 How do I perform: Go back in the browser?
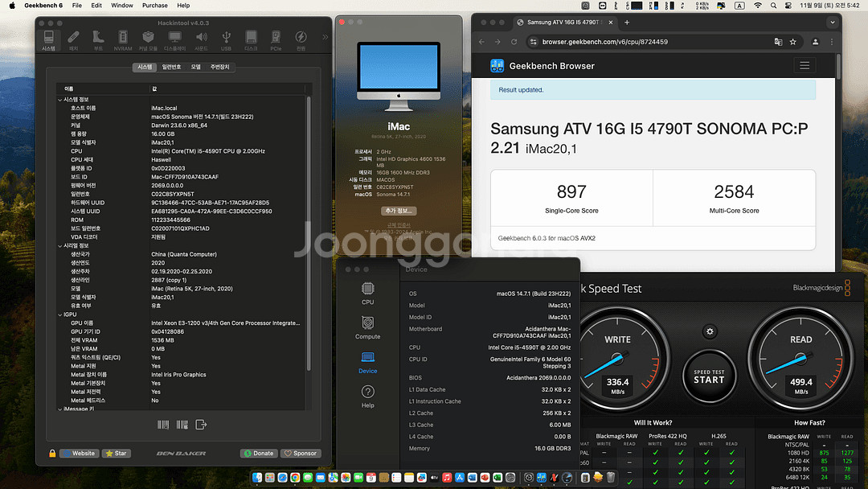(x=481, y=42)
